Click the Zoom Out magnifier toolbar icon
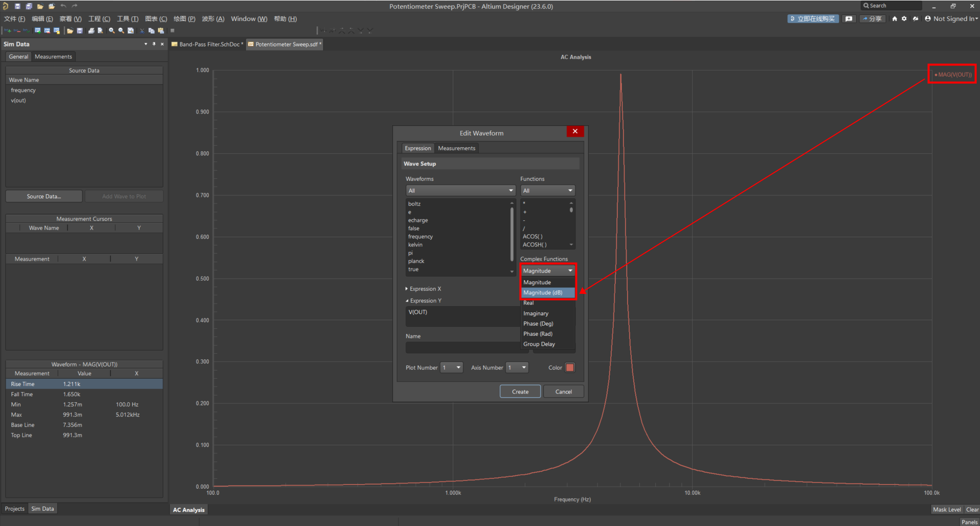Screen dimensions: 980x526 click(x=121, y=31)
